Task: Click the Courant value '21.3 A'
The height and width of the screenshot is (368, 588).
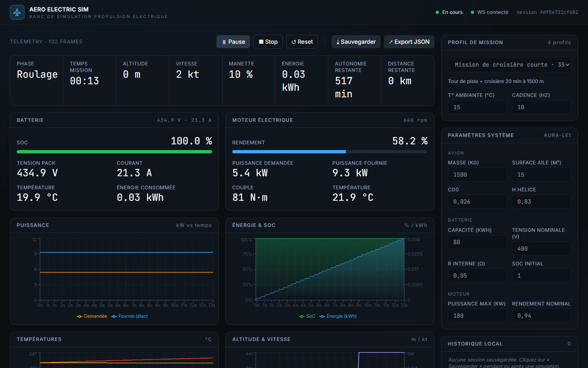Action: (x=134, y=173)
